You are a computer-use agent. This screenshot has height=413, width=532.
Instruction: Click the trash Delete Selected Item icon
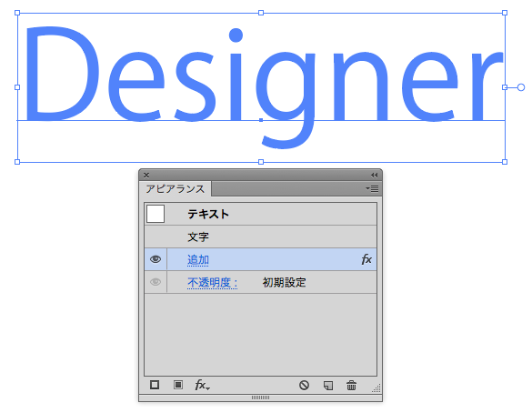tap(352, 386)
